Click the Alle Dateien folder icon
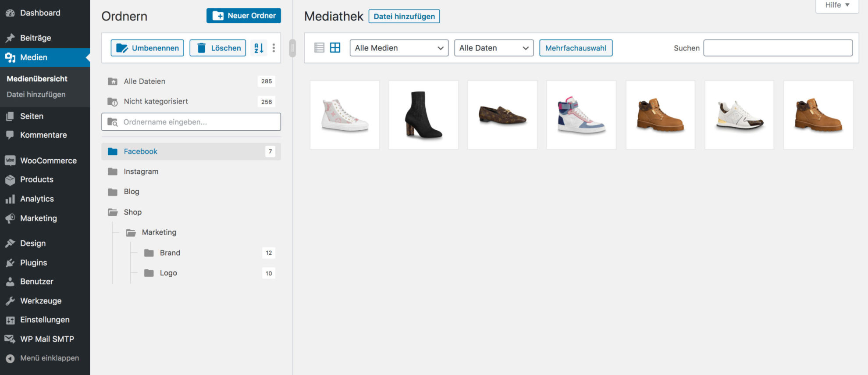868x375 pixels. click(113, 82)
